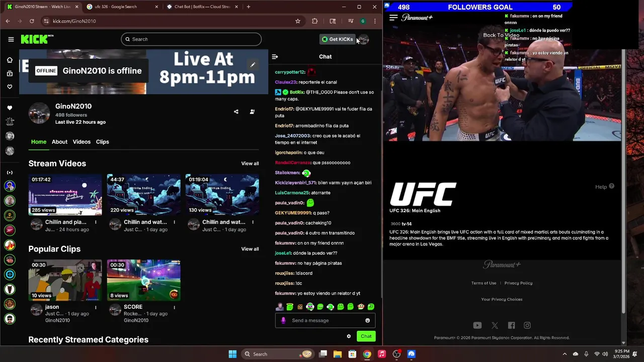Open options for the jason clip
Screen dimensions: 644x362
(96, 307)
